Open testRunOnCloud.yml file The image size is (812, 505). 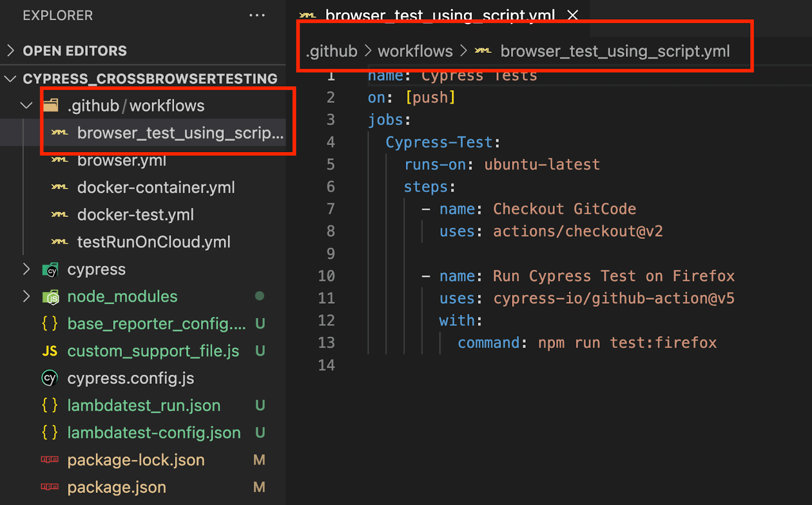point(154,242)
